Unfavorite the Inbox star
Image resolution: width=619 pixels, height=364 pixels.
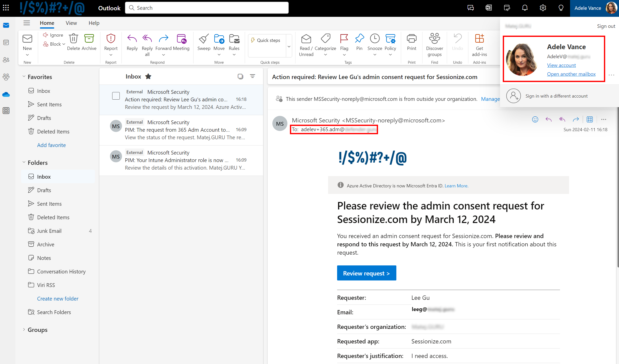click(x=148, y=76)
